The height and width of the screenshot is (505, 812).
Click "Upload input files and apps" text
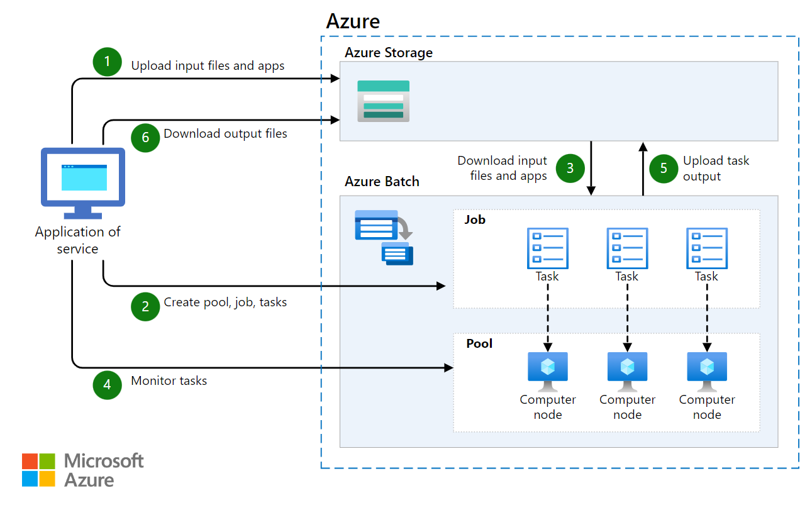click(208, 65)
